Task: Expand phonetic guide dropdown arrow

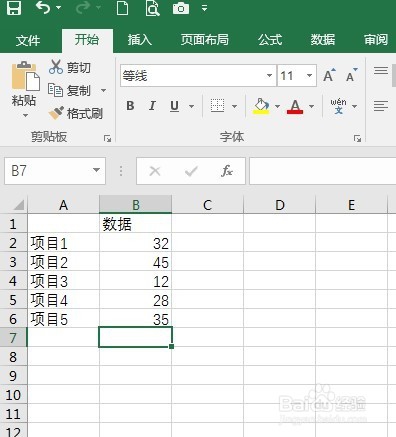Action: [354, 106]
